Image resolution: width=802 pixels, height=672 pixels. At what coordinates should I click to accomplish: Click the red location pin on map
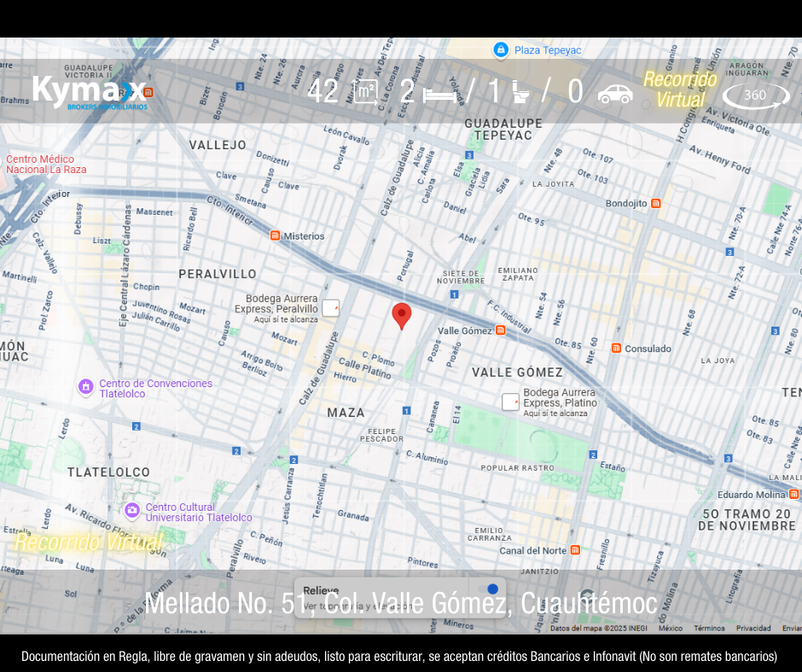coord(402,316)
